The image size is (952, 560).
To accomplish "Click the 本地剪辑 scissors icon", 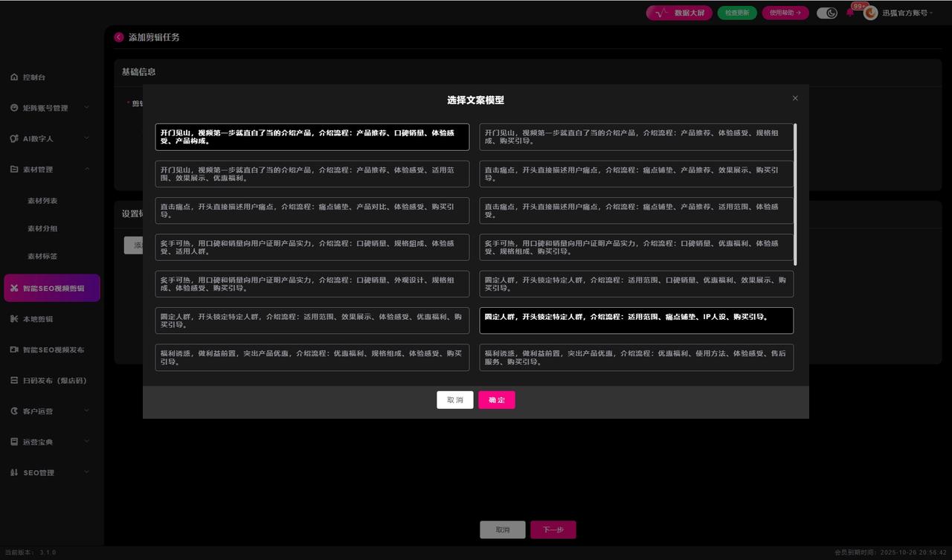I will (x=14, y=319).
